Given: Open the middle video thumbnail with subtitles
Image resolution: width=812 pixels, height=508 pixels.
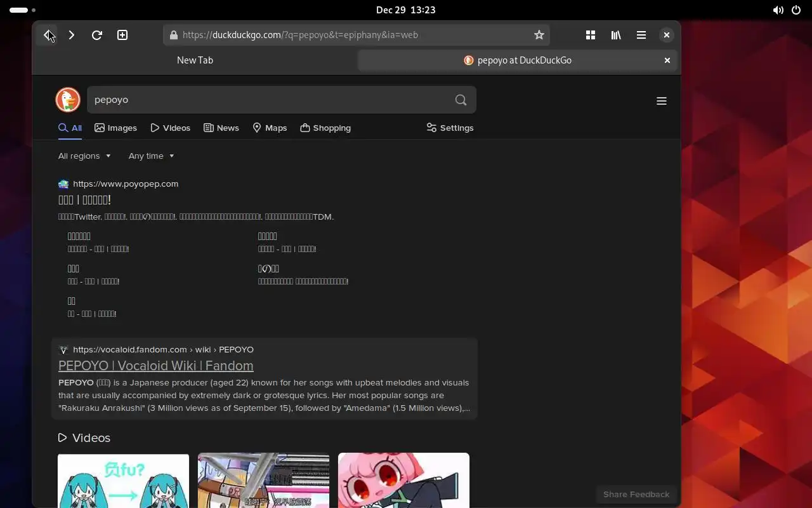Looking at the screenshot, I should tap(263, 480).
